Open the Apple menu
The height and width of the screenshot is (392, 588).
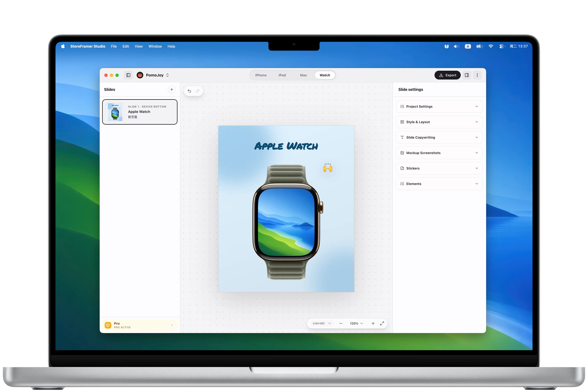(x=63, y=46)
